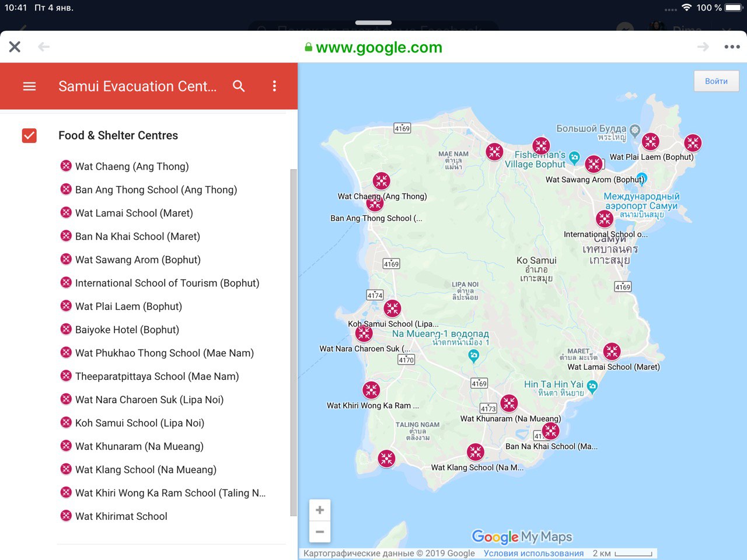Select International School of Tourism in list
This screenshot has height=560, width=747.
point(167,283)
